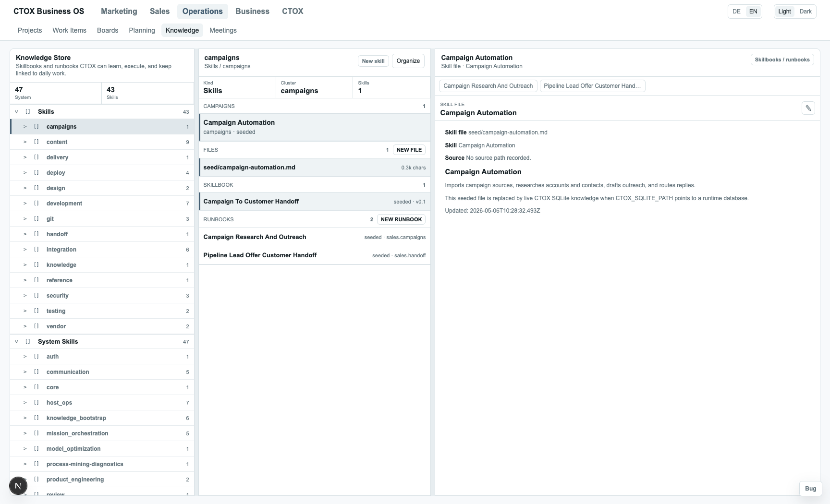Open the CTOX module

pyautogui.click(x=293, y=12)
